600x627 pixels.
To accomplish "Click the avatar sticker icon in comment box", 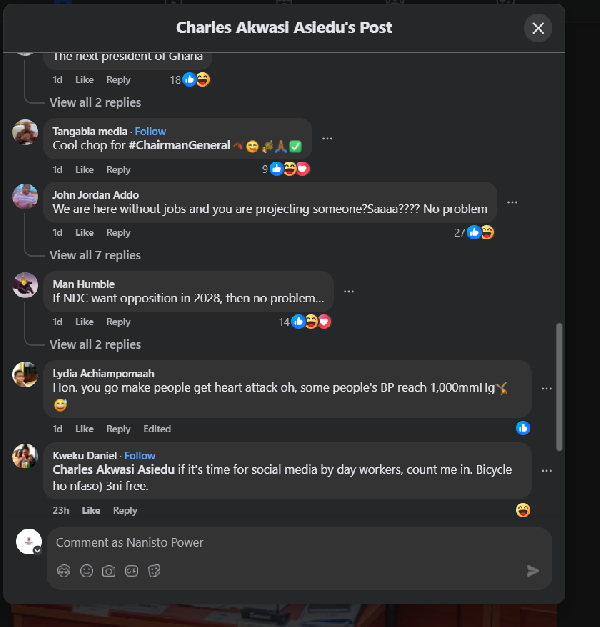I will pos(64,571).
